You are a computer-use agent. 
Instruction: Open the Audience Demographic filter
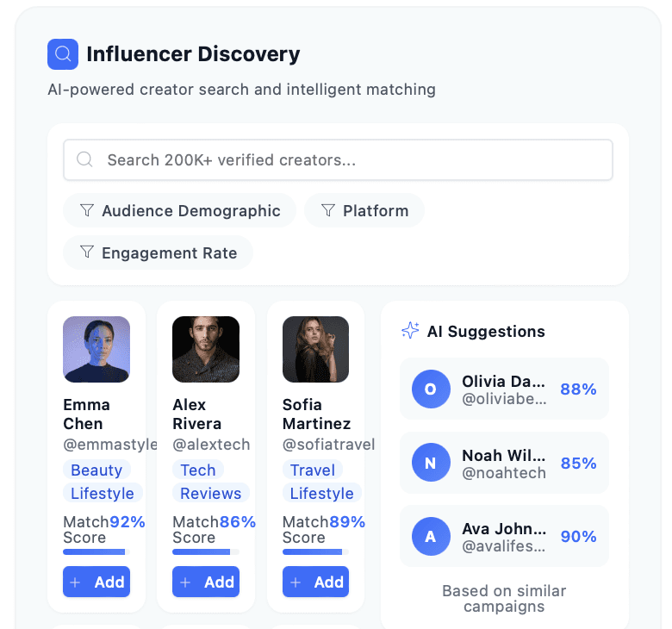[x=179, y=210]
